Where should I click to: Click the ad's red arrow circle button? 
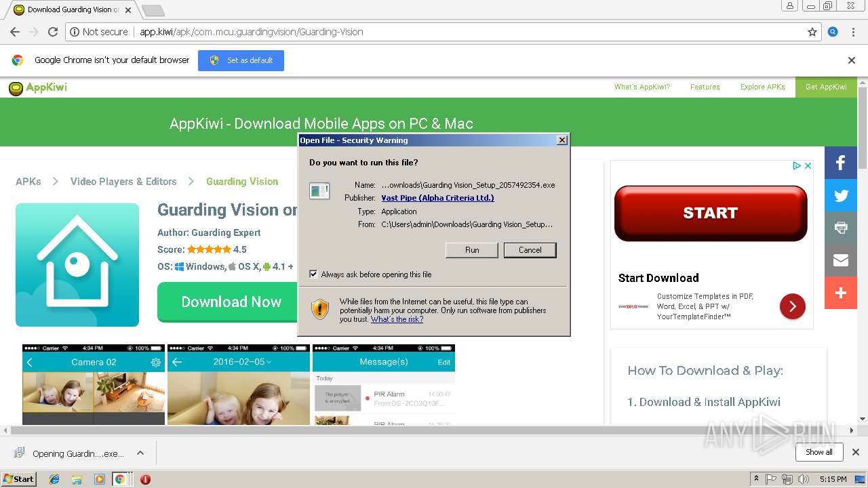pos(792,306)
